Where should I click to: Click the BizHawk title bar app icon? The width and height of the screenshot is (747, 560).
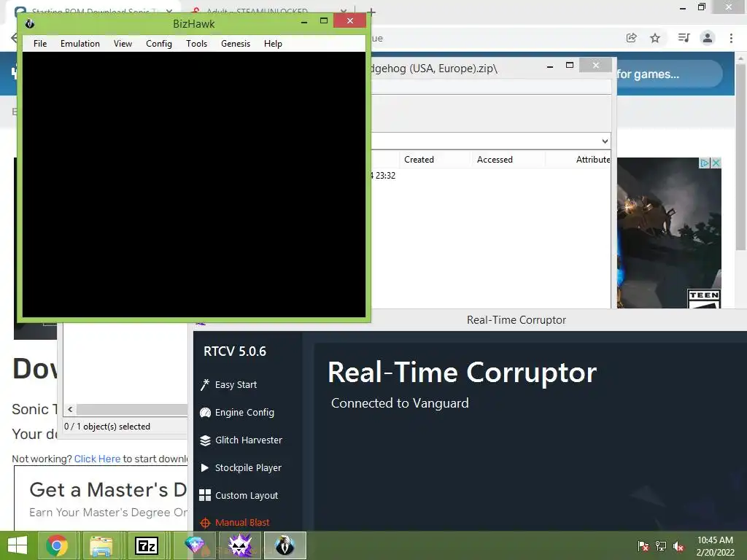click(29, 23)
